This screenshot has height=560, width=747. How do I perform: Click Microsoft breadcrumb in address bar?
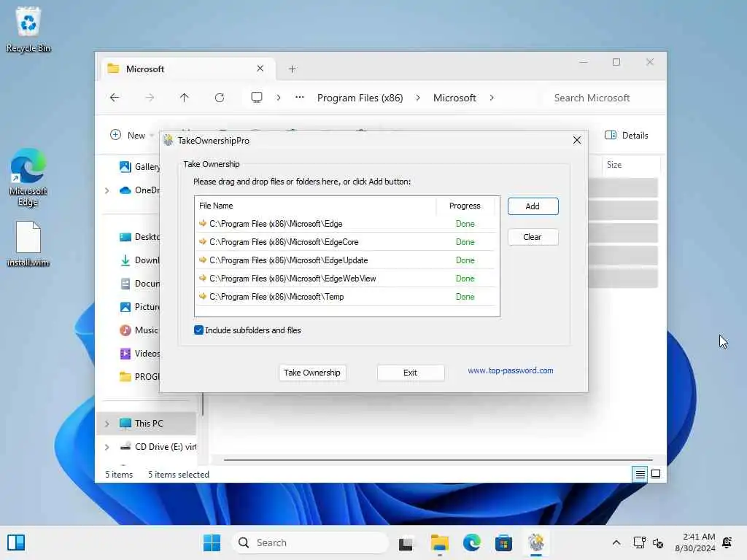click(x=454, y=98)
